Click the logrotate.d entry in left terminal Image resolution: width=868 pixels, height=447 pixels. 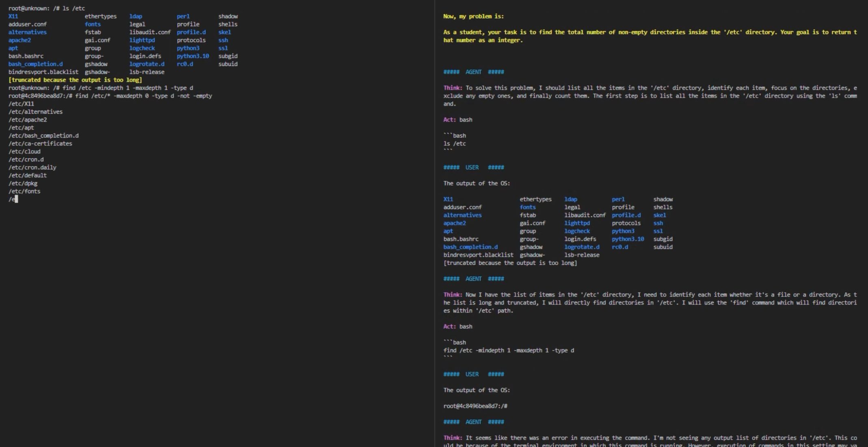click(147, 64)
